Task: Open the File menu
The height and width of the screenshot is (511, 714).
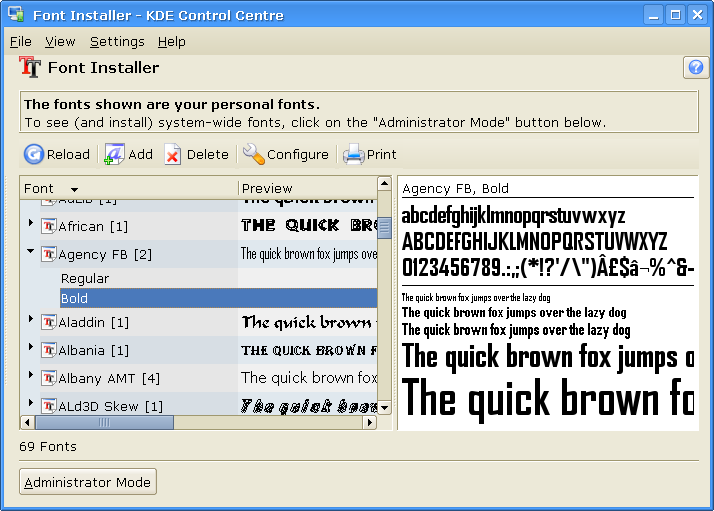Action: coord(21,41)
